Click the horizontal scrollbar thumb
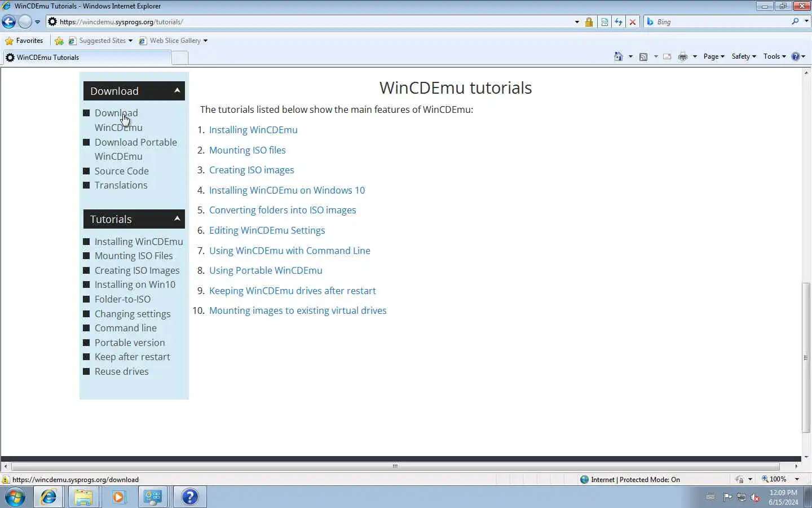812x508 pixels. (395, 466)
